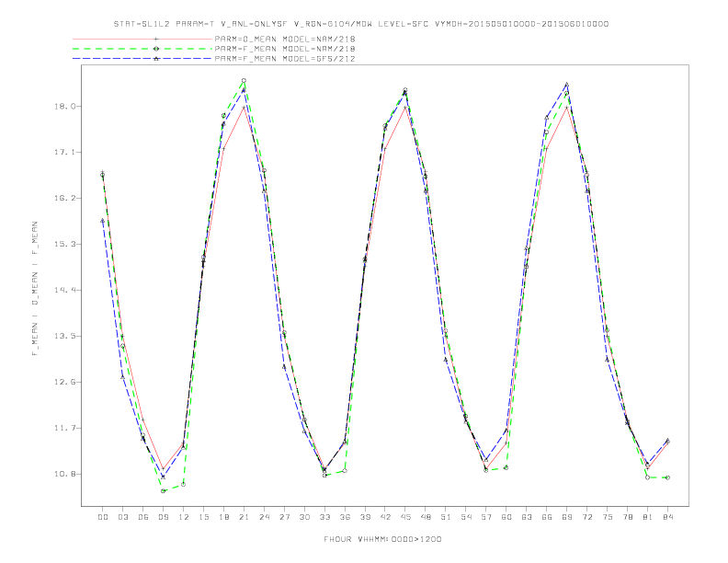Select legend entry PARM=F_MEAN MODEL=NAM/218
Screen dimensions: 728x563
tap(285, 49)
